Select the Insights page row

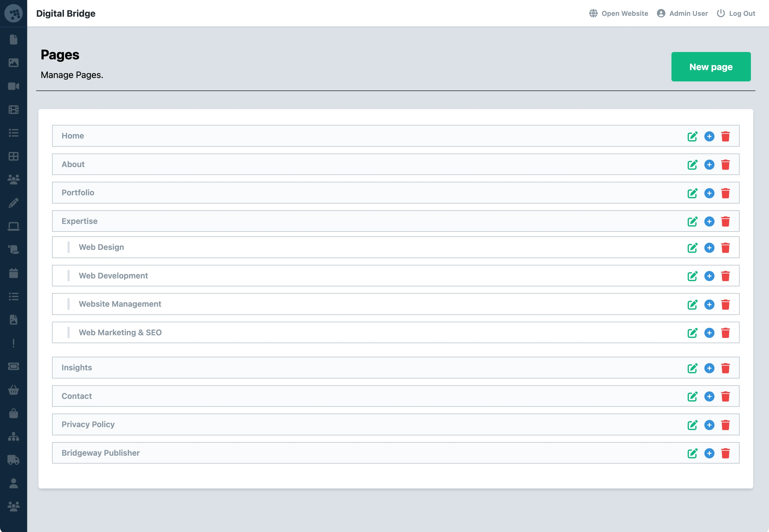(x=395, y=368)
